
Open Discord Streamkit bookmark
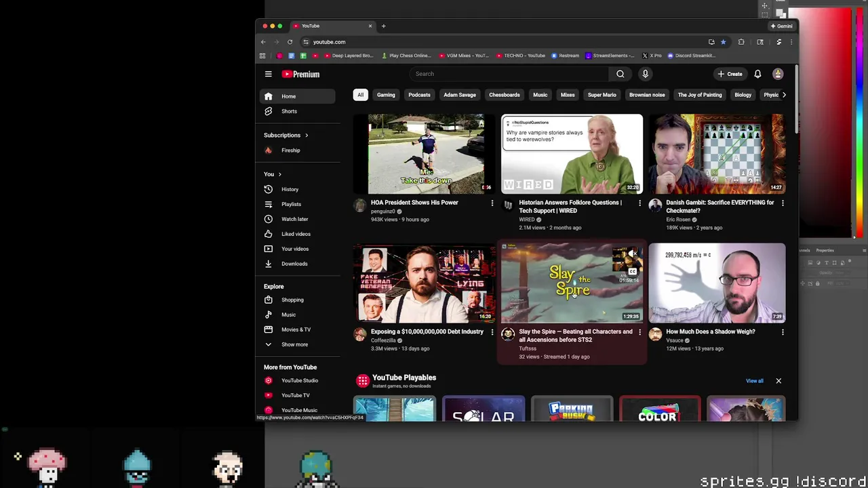tap(691, 56)
